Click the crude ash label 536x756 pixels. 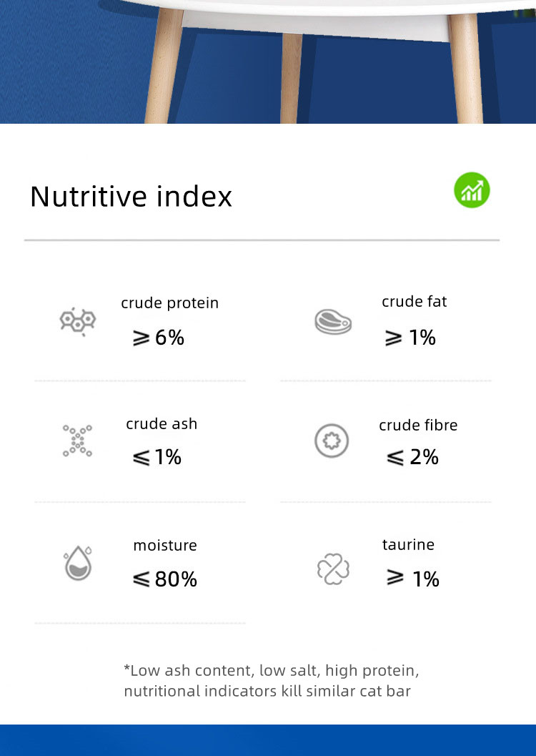[162, 423]
